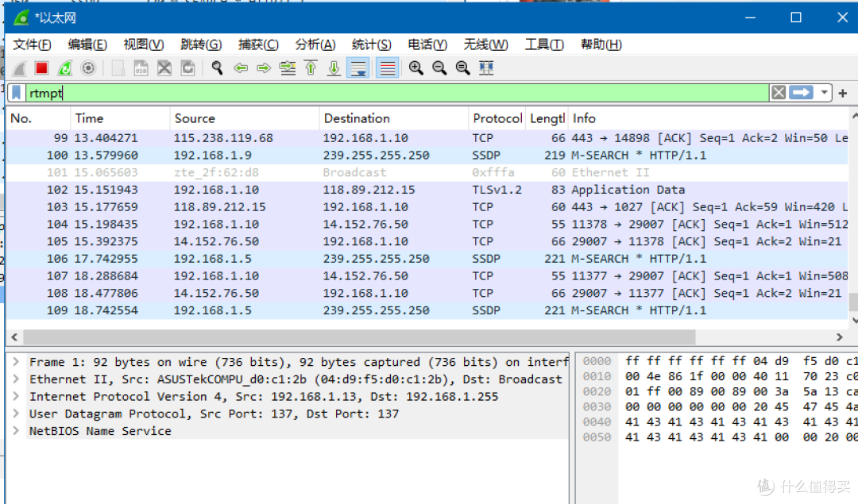The image size is (858, 504).
Task: Stop the packet capture
Action: [x=42, y=68]
